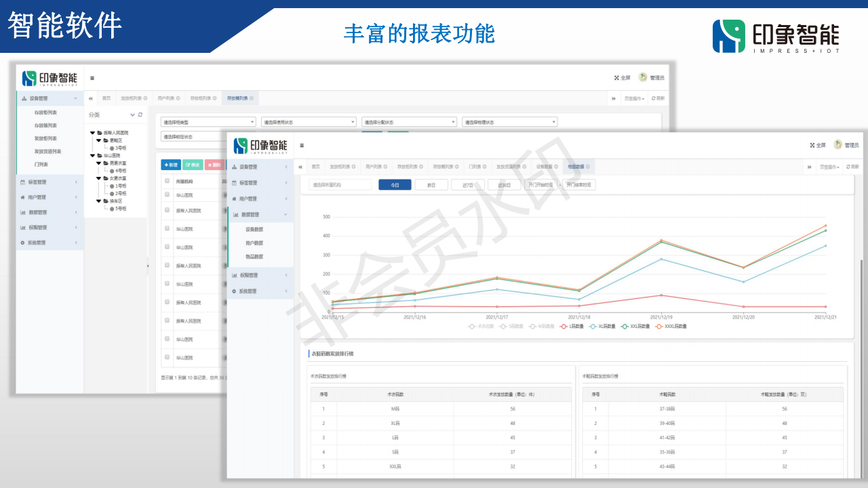Open the 请选择分配状态 dropdown
Viewport: 868px width, 488px height.
tap(409, 122)
